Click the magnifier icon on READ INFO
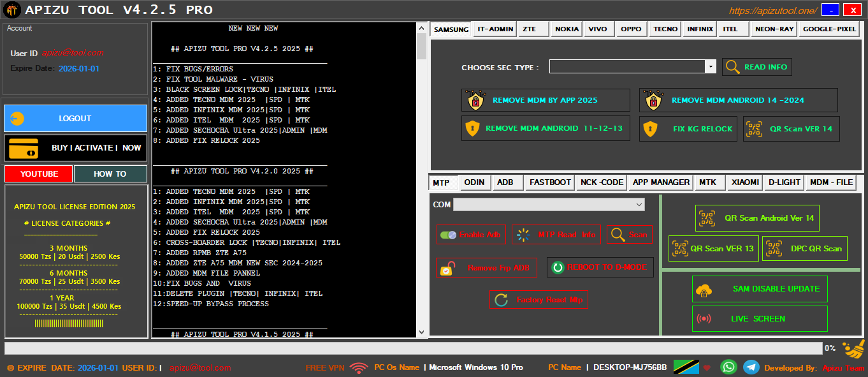Image resolution: width=868 pixels, height=377 pixels. (733, 67)
